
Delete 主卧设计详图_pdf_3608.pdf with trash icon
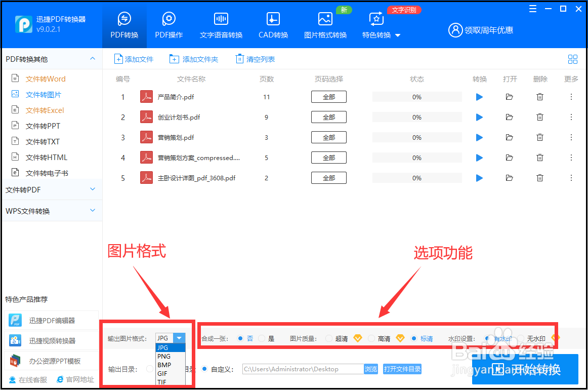539,178
